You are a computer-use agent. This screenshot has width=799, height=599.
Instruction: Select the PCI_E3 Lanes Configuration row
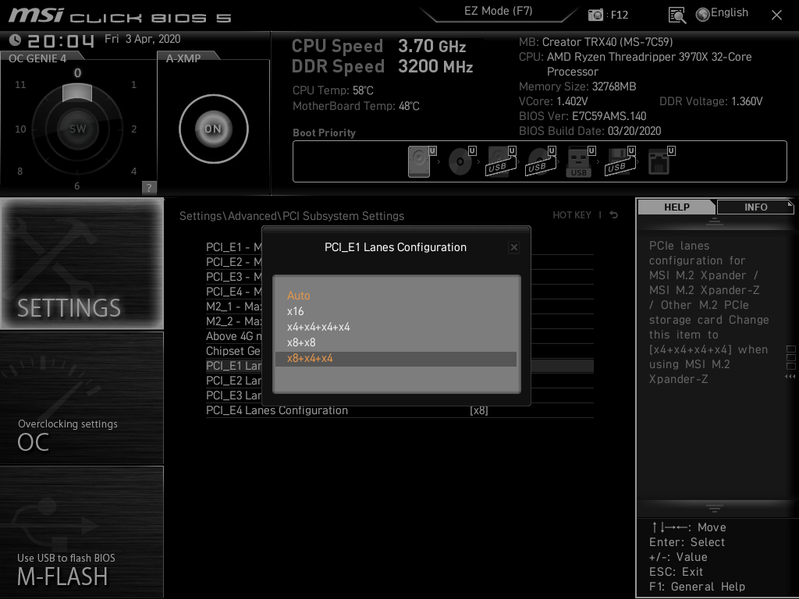pos(233,395)
